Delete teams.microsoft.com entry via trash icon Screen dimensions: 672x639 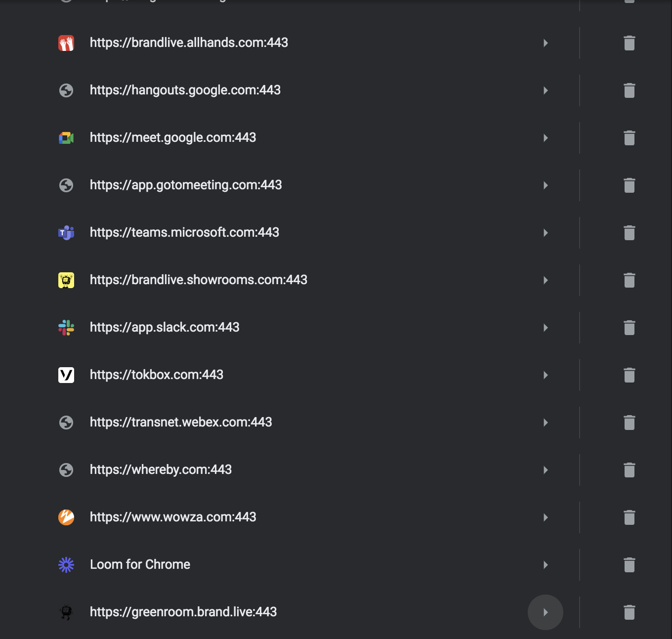coord(629,233)
